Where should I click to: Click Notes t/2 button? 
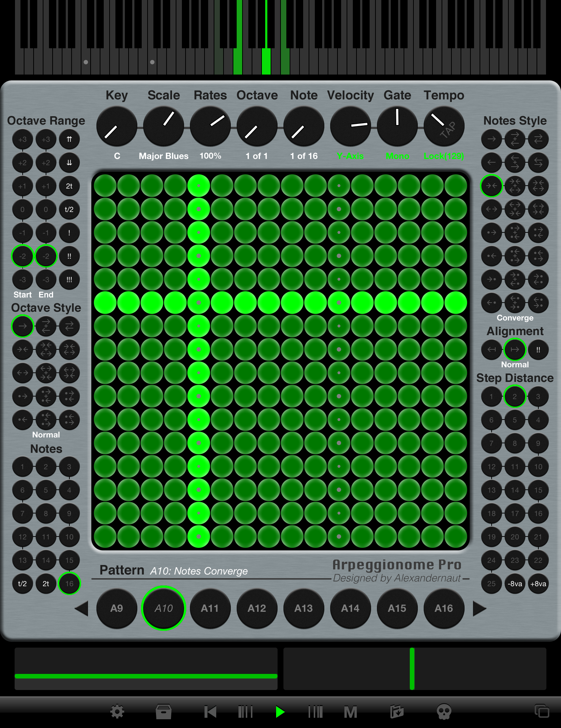(x=23, y=584)
